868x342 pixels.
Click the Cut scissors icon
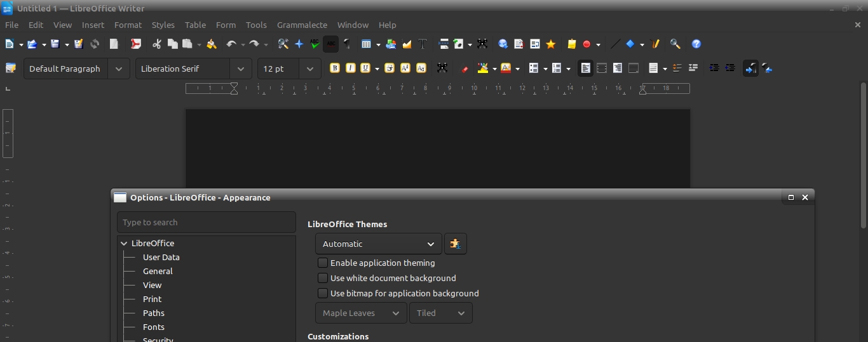[157, 44]
